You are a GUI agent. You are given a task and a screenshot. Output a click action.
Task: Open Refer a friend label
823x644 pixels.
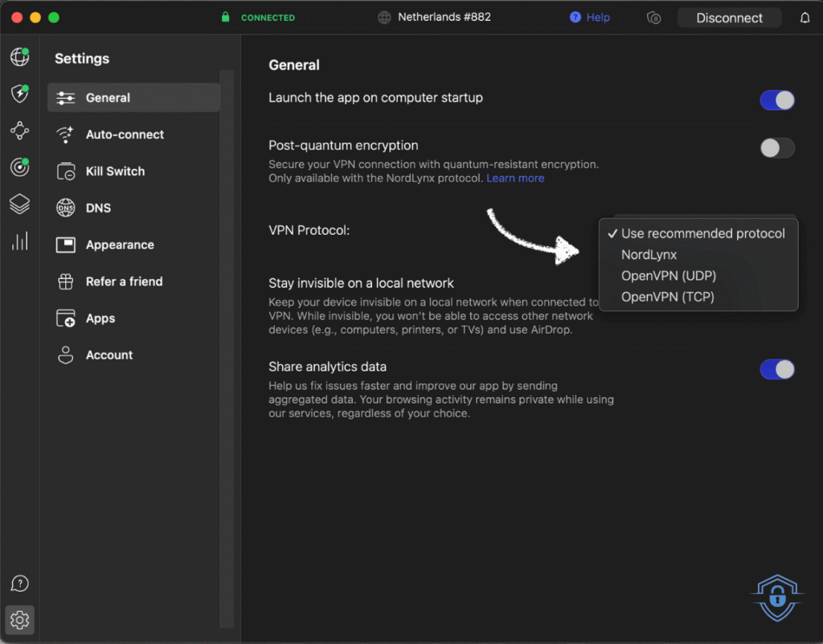[124, 281]
